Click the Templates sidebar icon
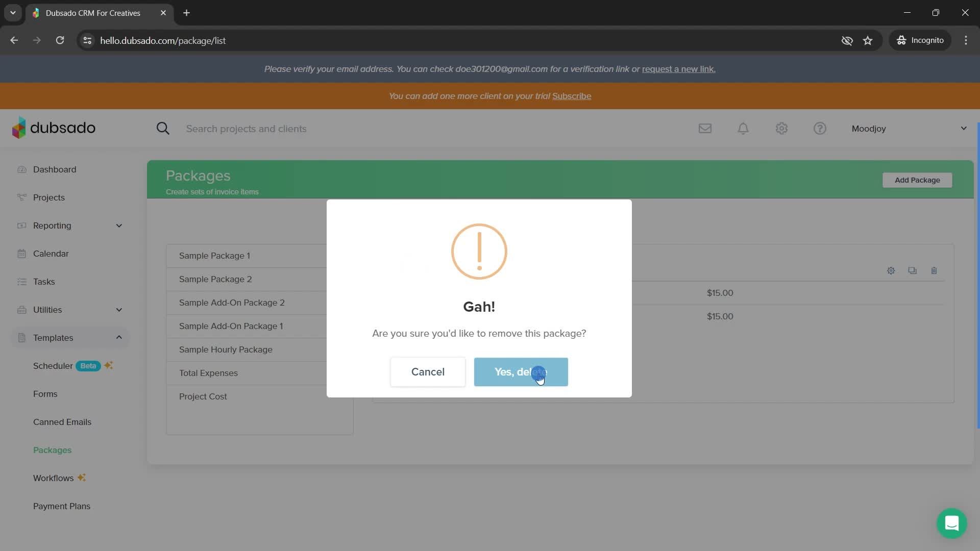 21,338
